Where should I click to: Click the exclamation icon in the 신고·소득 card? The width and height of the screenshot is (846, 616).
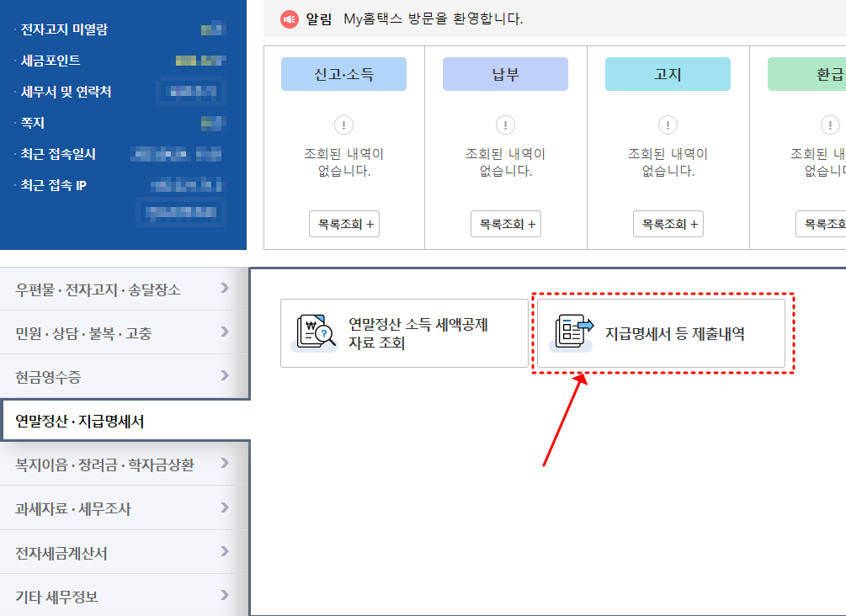[x=343, y=125]
